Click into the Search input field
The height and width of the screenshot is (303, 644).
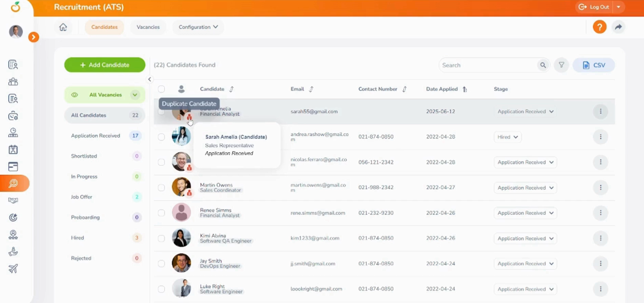(x=487, y=65)
